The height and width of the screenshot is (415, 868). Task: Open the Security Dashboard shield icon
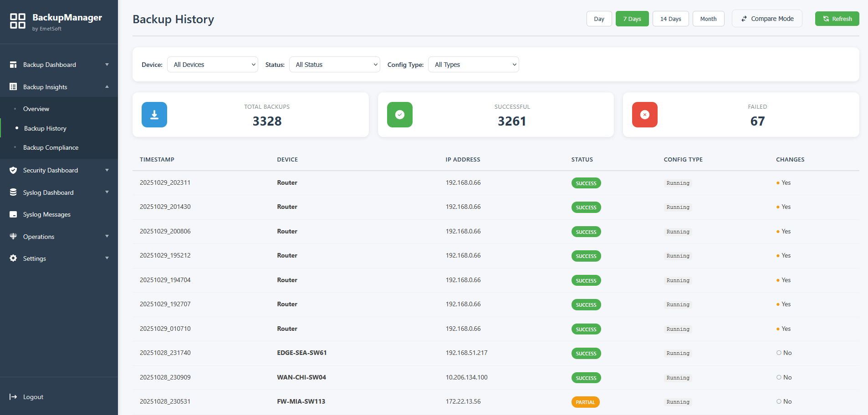pyautogui.click(x=13, y=170)
